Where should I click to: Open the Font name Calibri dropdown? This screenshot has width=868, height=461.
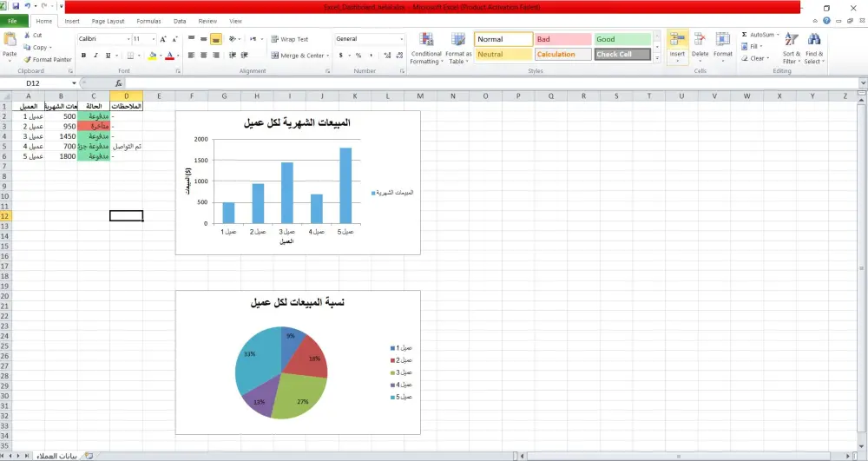point(128,39)
